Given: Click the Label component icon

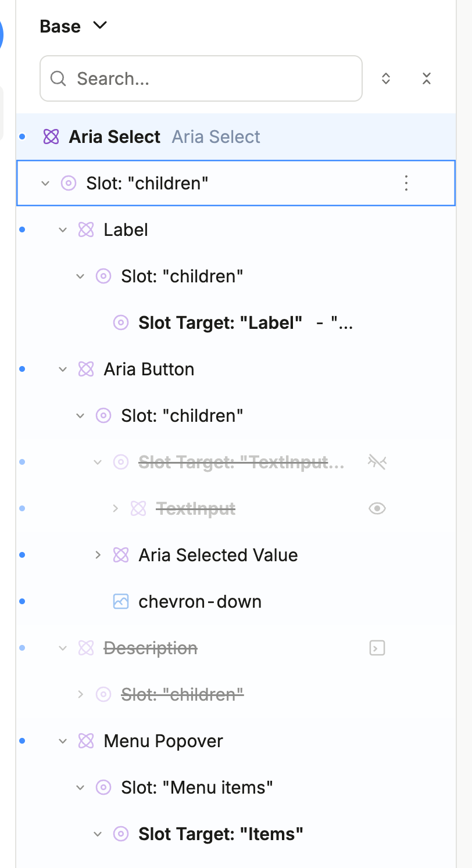Looking at the screenshot, I should (x=86, y=229).
